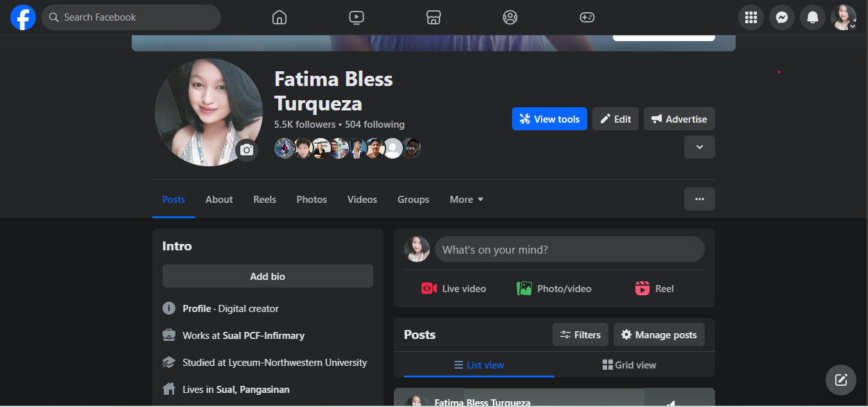
Task: Switch to the Groups profile tab
Action: [413, 200]
